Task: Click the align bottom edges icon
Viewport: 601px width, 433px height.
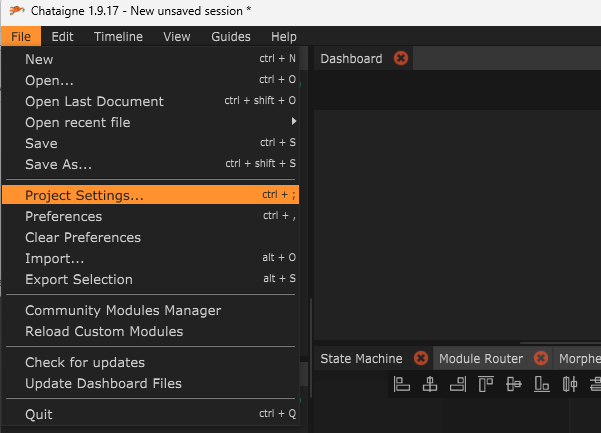Action: pyautogui.click(x=542, y=384)
